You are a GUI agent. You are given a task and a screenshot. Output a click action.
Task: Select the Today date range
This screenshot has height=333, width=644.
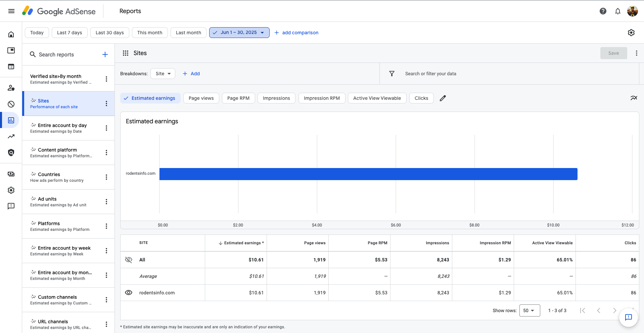(37, 33)
